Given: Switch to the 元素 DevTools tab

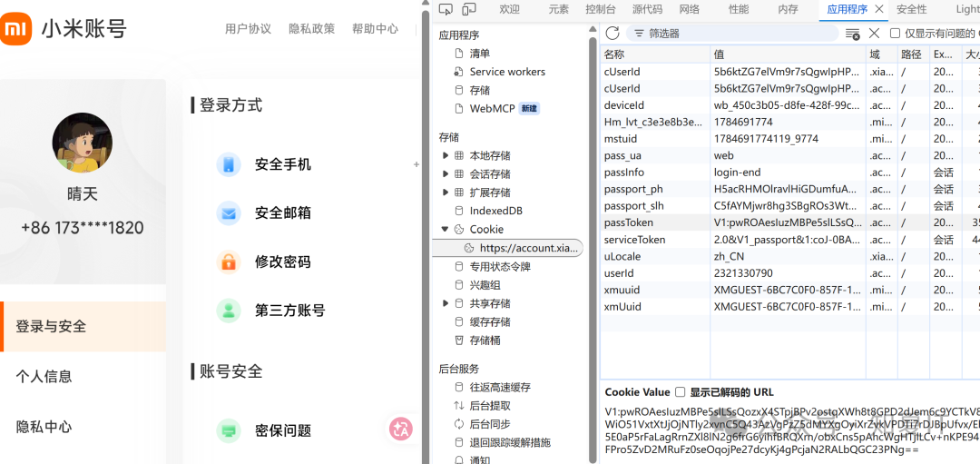Looking at the screenshot, I should [x=559, y=9].
